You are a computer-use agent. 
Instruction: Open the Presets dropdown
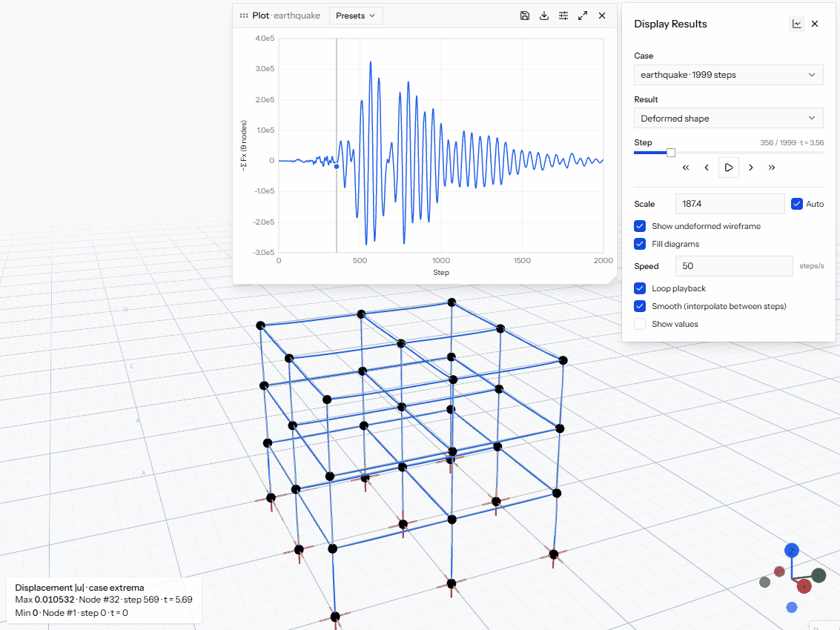[356, 16]
